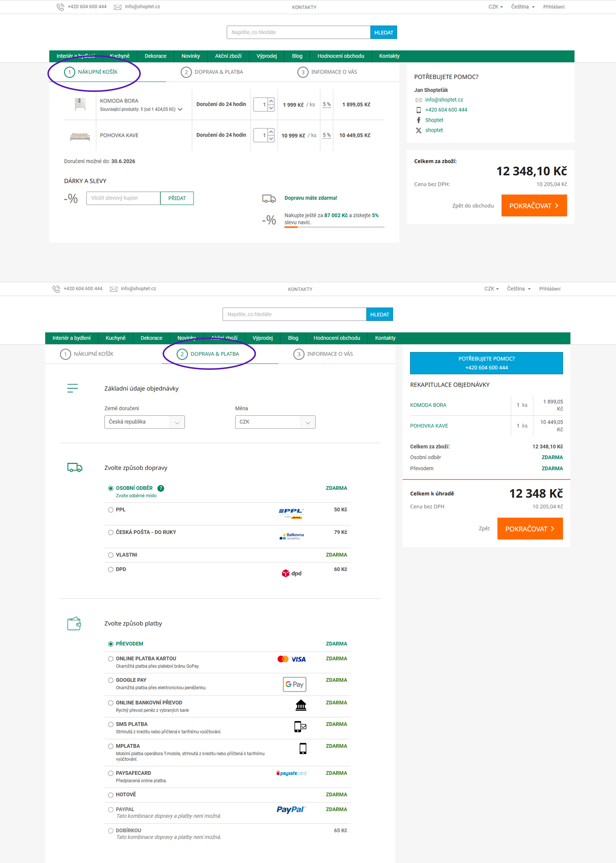Click the G Pay logo
This screenshot has width=616, height=863.
click(294, 684)
